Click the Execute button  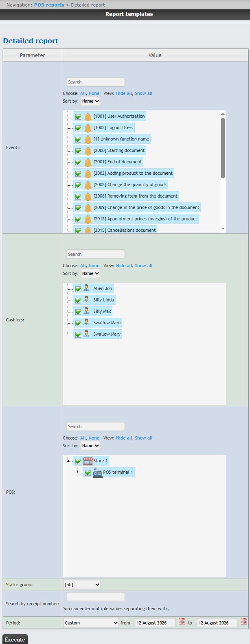(x=15, y=639)
